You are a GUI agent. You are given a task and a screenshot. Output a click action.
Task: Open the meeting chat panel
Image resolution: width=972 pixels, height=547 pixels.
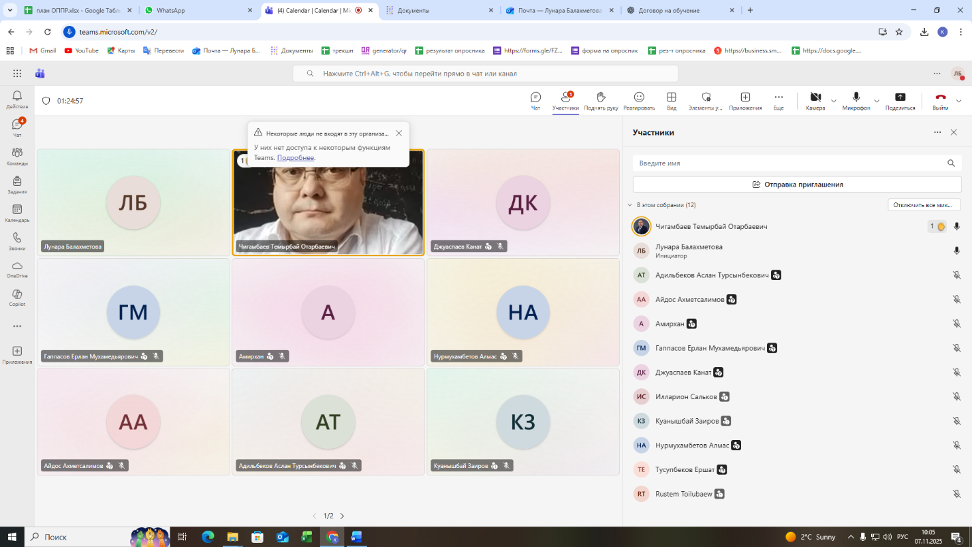(x=535, y=100)
